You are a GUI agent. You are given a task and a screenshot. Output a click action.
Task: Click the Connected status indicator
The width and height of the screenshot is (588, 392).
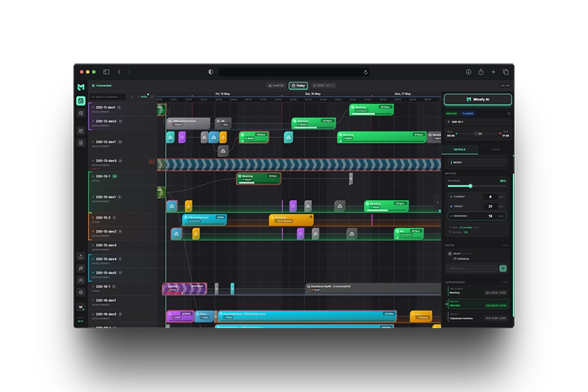pos(102,86)
